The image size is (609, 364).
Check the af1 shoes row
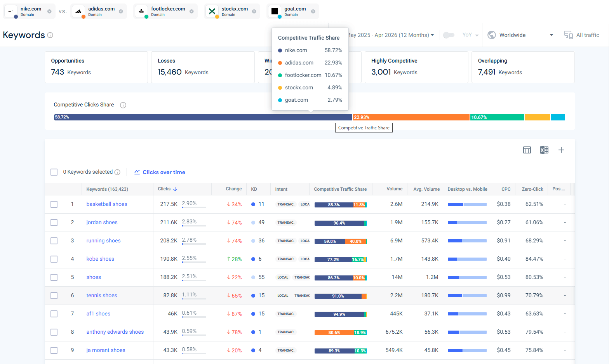[54, 314]
